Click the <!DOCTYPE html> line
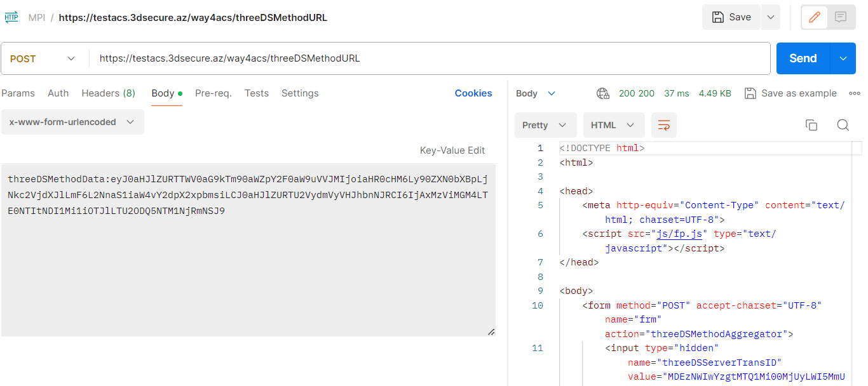Viewport: 868px width, 386px height. [x=602, y=148]
